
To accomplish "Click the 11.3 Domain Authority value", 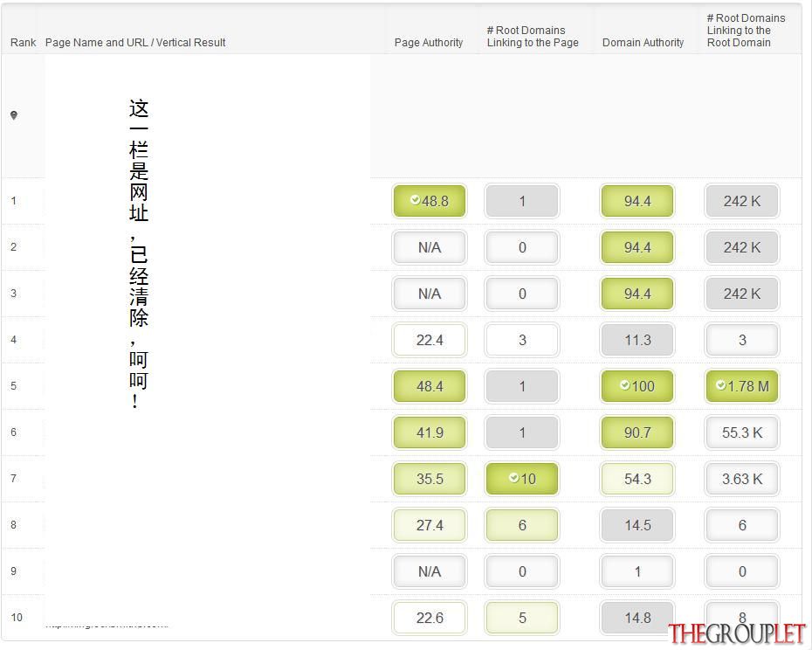I will click(637, 340).
